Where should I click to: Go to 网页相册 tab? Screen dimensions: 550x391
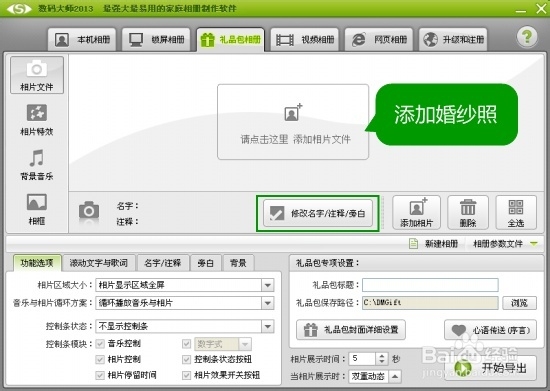click(x=379, y=40)
